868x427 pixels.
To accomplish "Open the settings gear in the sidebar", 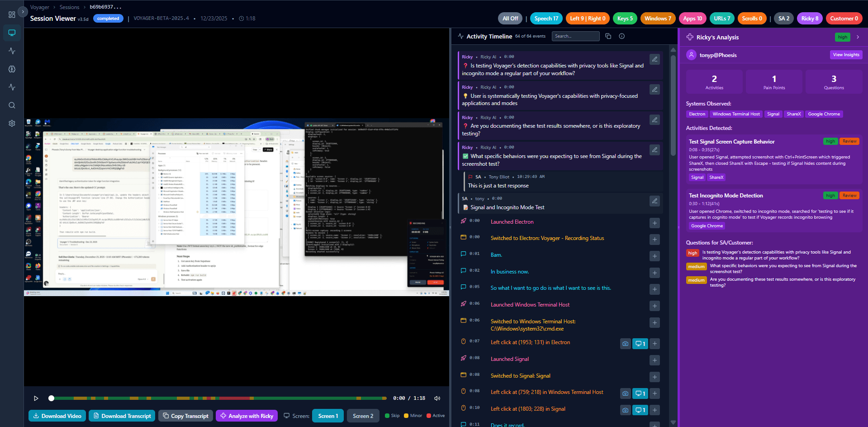I will click(12, 123).
